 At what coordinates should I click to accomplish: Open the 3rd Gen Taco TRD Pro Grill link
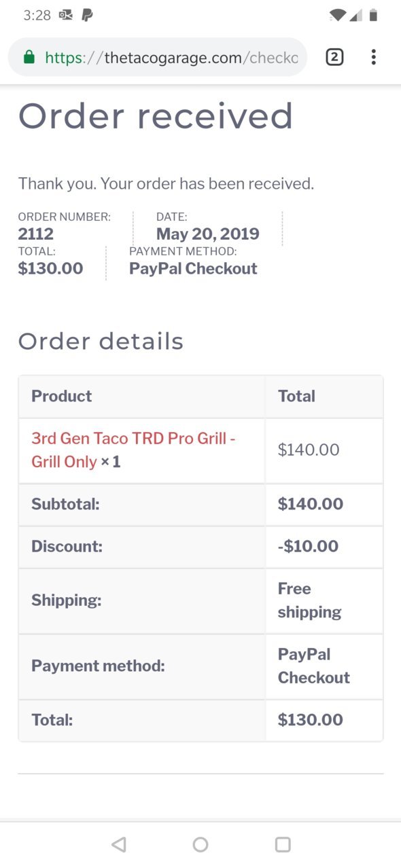tap(133, 450)
